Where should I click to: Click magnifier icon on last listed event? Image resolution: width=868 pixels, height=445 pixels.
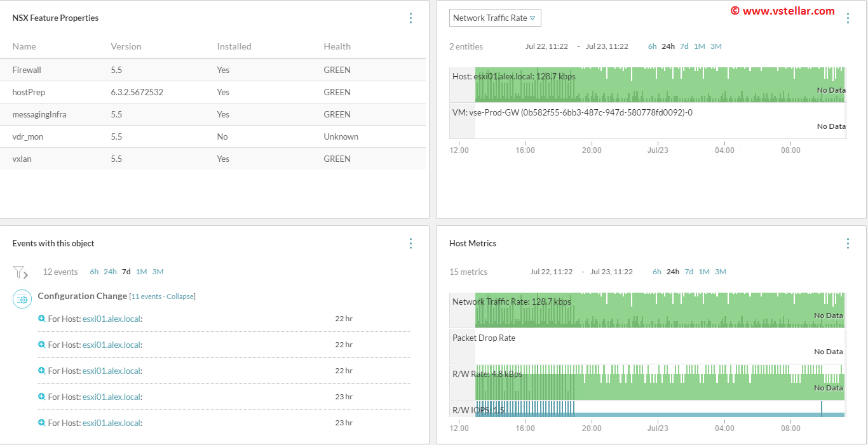tap(42, 423)
